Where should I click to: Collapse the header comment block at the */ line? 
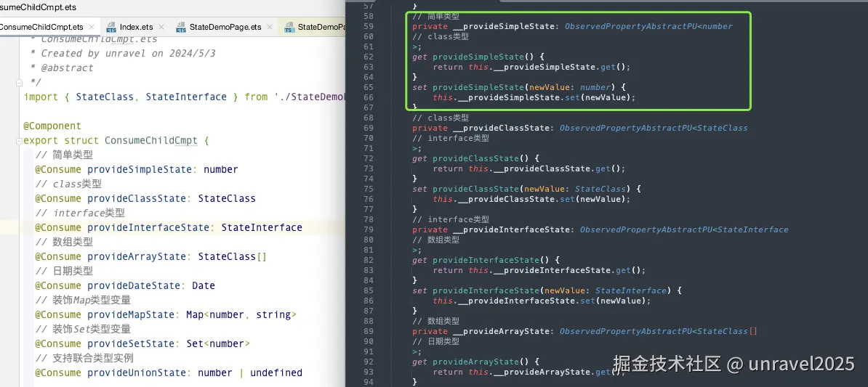(x=20, y=82)
